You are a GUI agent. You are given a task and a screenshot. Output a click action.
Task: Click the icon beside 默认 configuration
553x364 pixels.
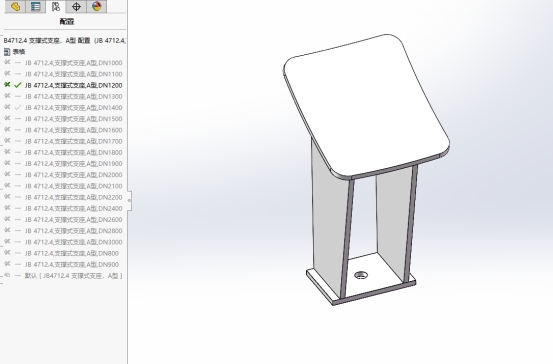(x=7, y=275)
